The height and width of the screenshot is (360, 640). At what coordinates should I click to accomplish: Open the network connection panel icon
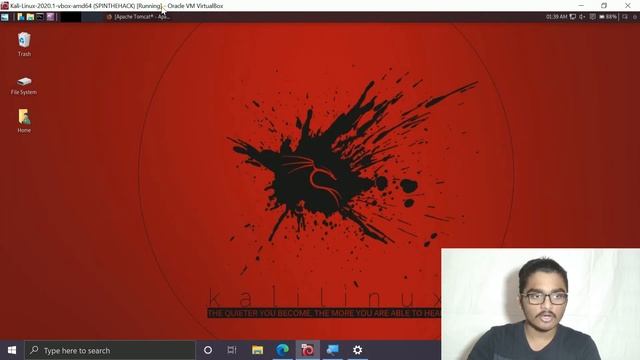pyautogui.click(x=573, y=17)
